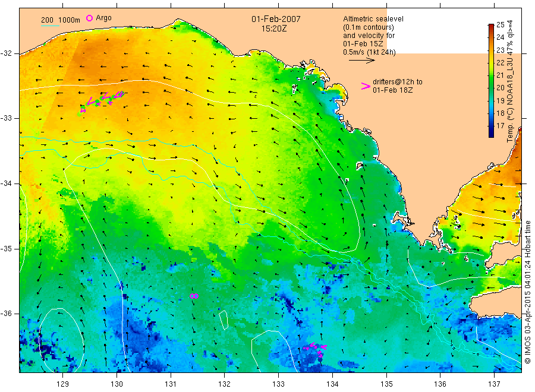Click the velocity scale arrow under 0.5m/s
The height and width of the screenshot is (392, 535).
361,61
